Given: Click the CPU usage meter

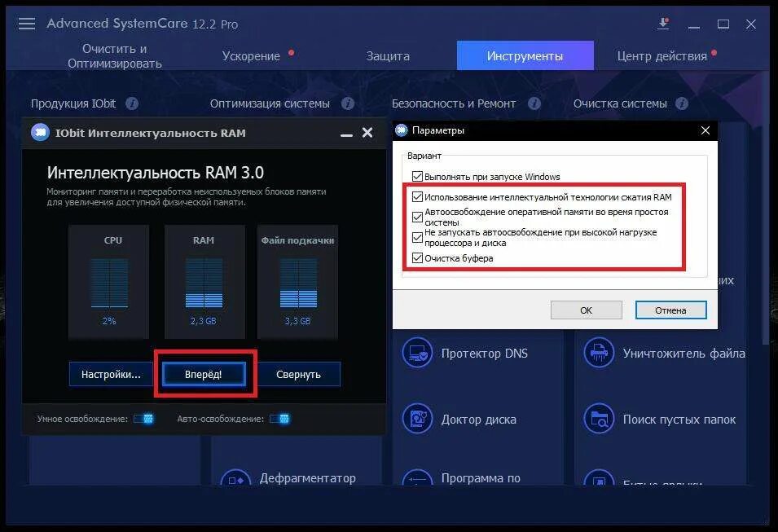Looking at the screenshot, I should coord(108,282).
